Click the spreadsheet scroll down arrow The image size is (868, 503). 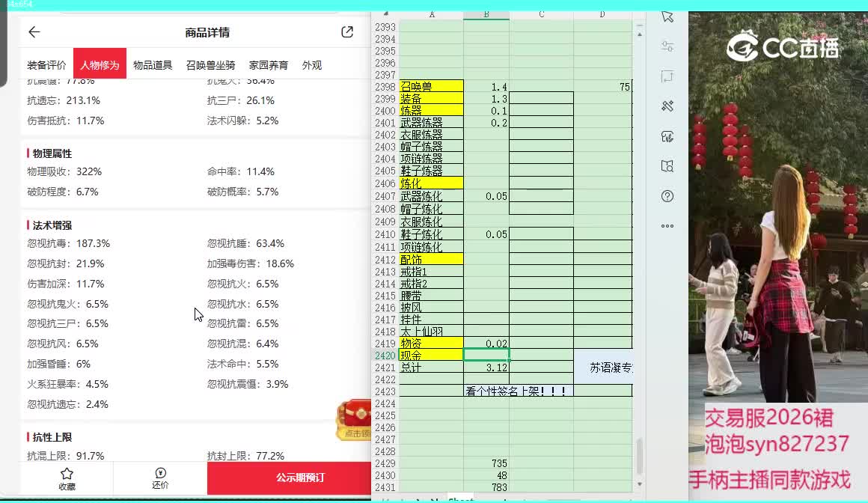[639, 484]
